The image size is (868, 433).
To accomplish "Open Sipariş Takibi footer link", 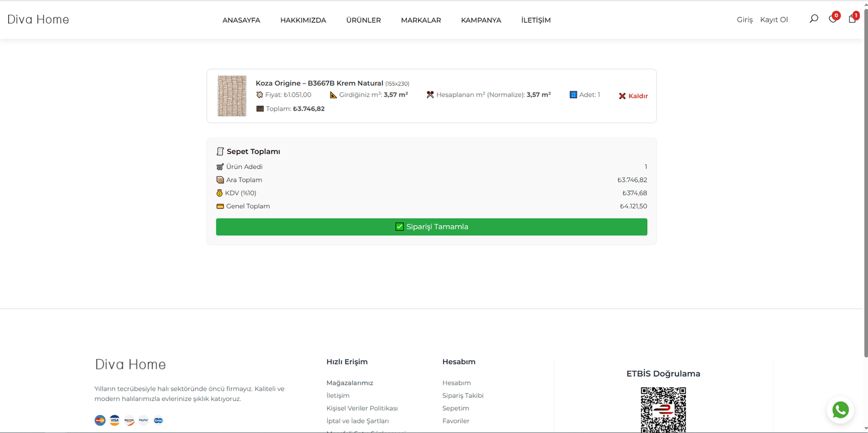I will (463, 396).
